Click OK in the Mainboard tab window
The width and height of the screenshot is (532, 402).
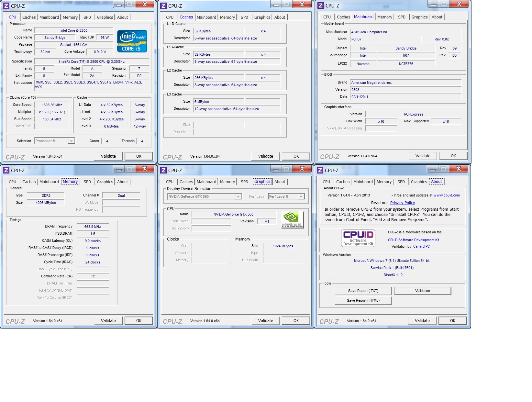[x=453, y=156]
